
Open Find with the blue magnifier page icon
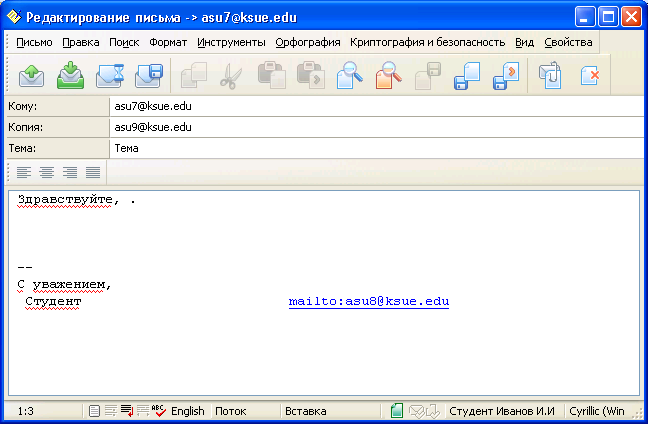pos(350,76)
